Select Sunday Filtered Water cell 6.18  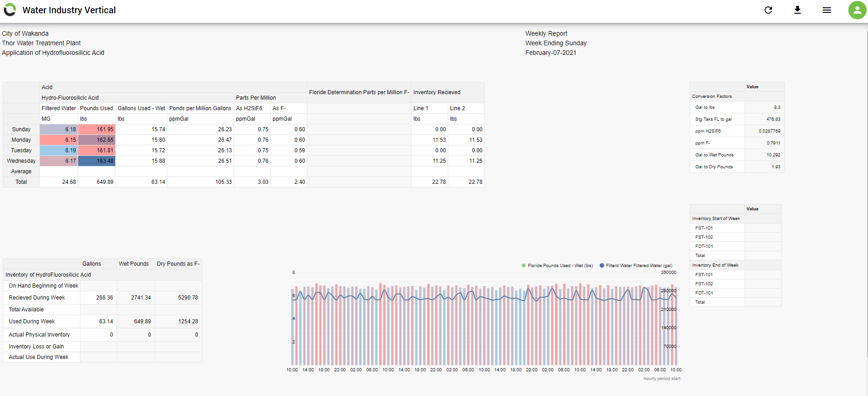[x=59, y=129]
